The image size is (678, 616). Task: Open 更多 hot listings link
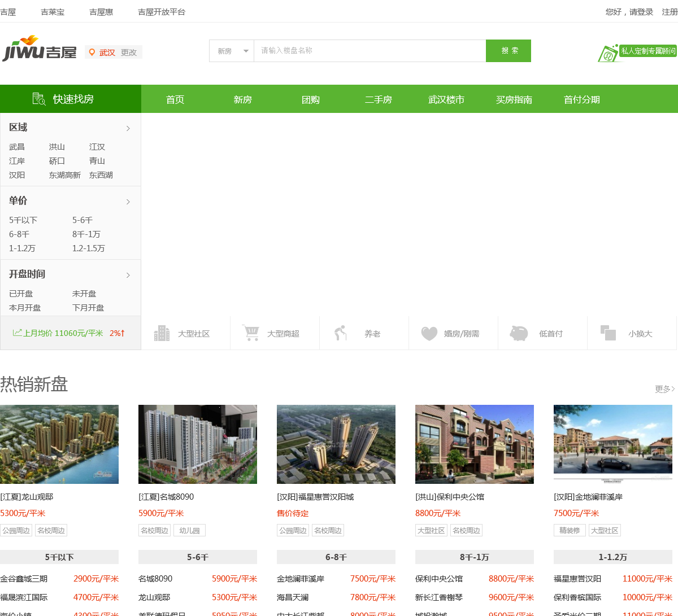(665, 388)
